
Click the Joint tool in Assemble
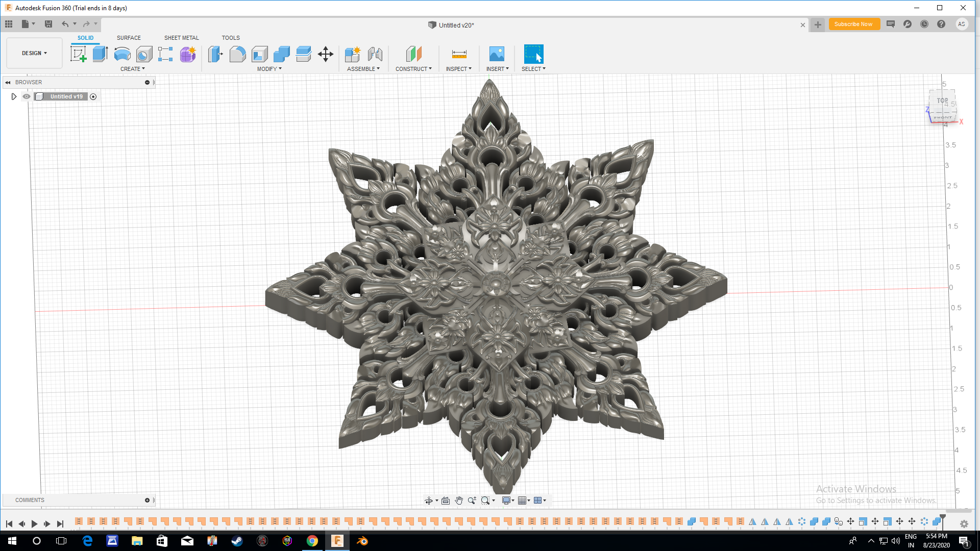click(375, 54)
